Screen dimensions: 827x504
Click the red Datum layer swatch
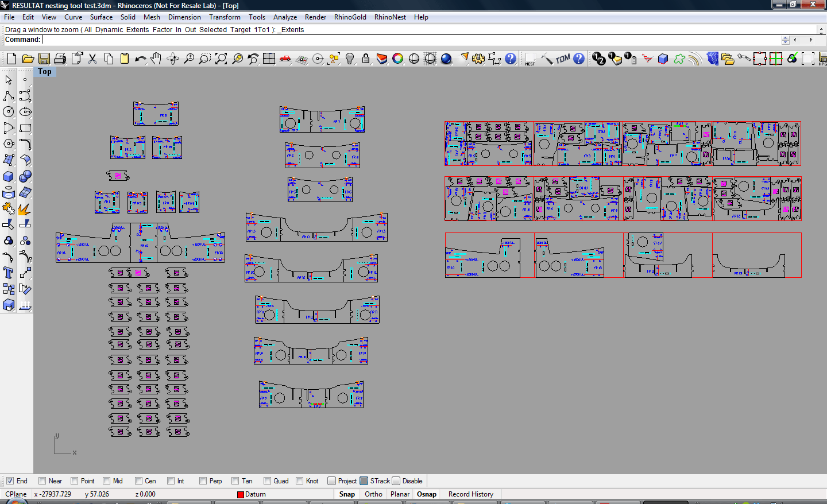[241, 494]
